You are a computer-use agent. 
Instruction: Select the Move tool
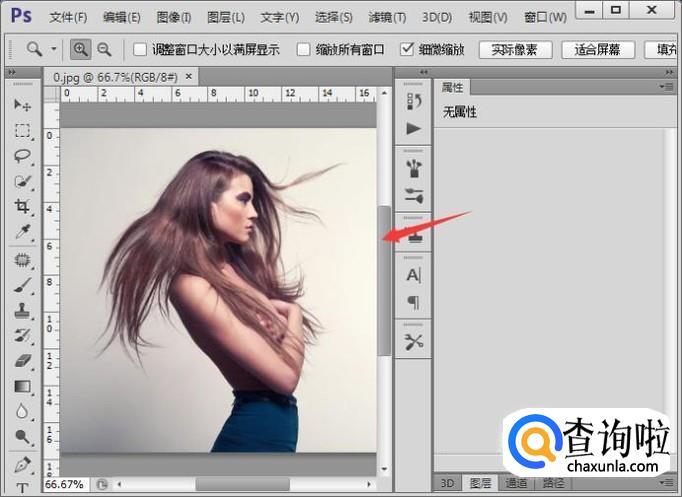(x=22, y=105)
